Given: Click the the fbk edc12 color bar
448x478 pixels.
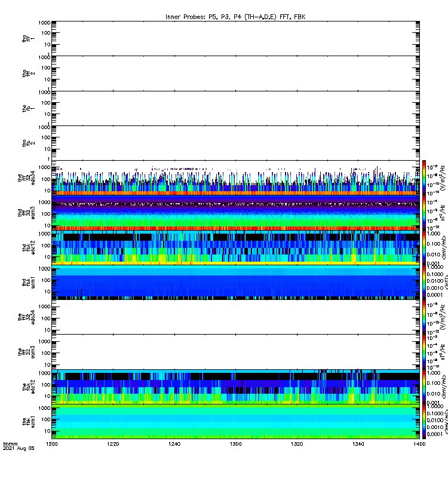Looking at the screenshot, I should pyautogui.click(x=424, y=387).
